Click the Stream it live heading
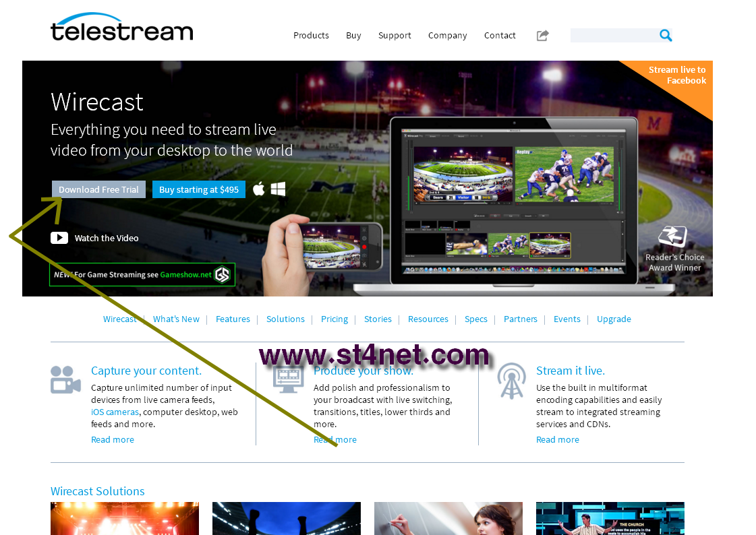Viewport: 756px width, 535px height. tap(571, 371)
